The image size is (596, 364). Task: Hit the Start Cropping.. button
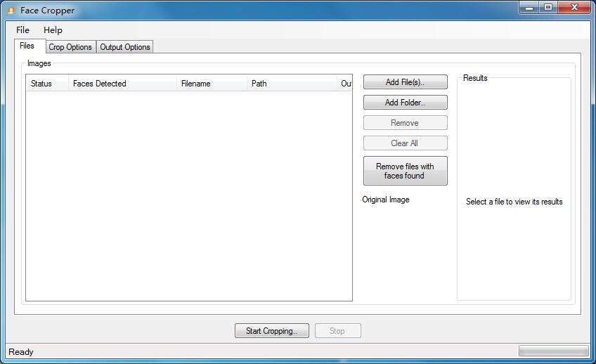point(271,331)
